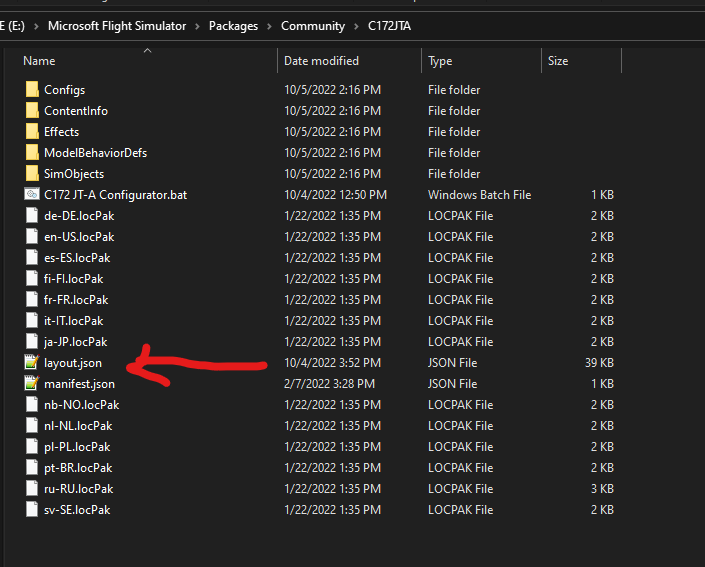Click the it-IT.locPak file icon
The height and width of the screenshot is (567, 705).
pos(32,321)
